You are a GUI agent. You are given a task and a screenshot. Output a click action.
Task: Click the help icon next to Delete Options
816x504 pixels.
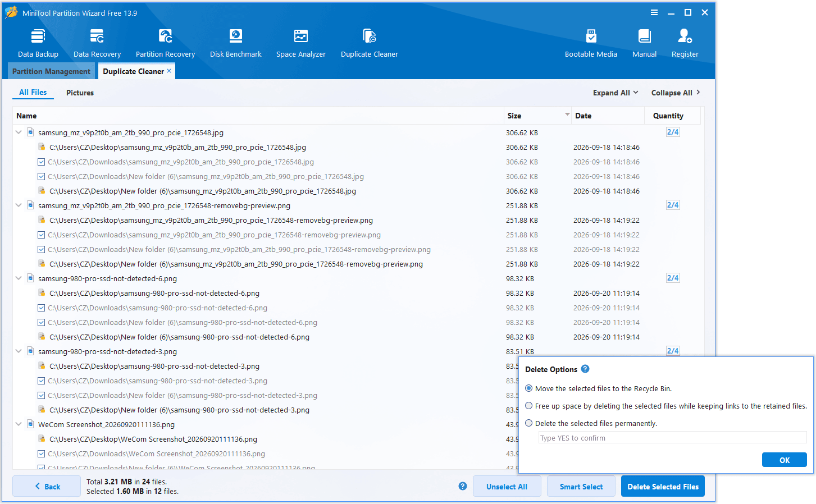pyautogui.click(x=585, y=369)
